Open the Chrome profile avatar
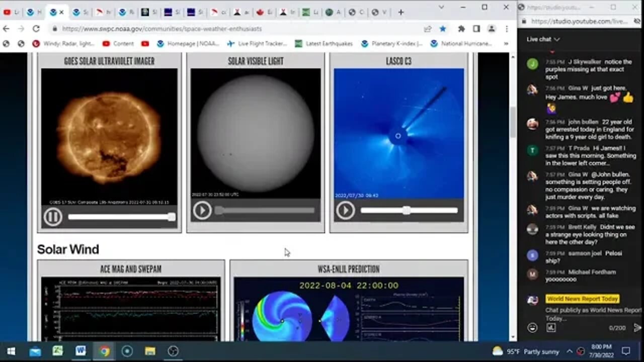This screenshot has width=644, height=362. tap(492, 29)
